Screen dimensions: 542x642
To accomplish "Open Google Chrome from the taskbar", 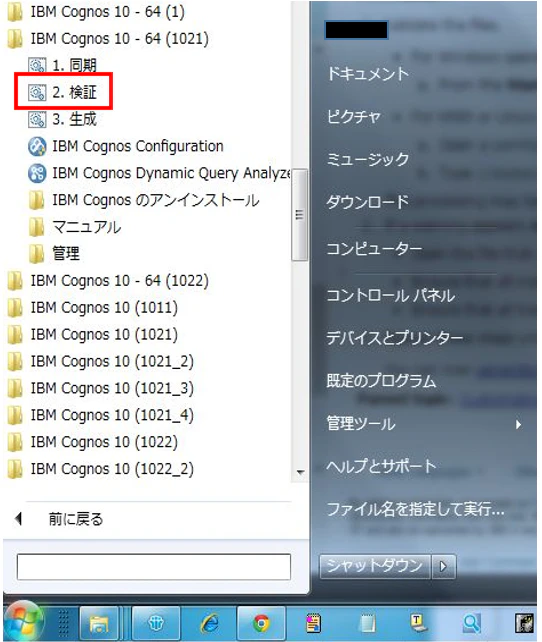I will (x=261, y=623).
